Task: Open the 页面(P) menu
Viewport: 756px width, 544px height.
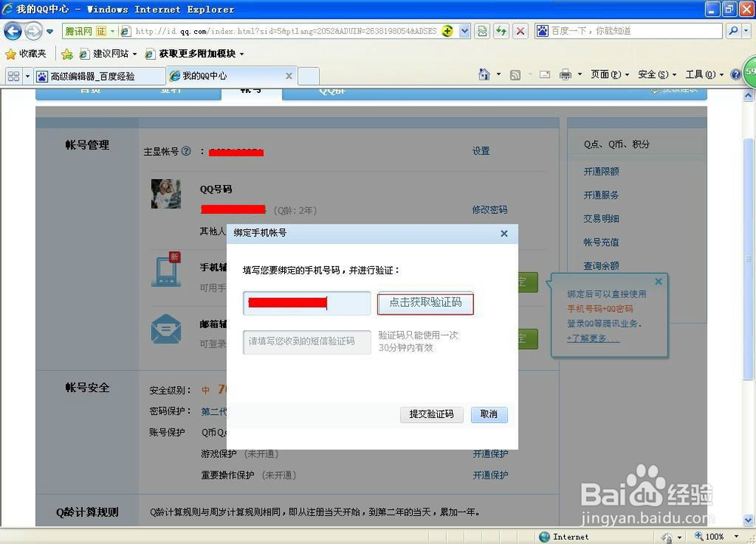Action: pos(610,74)
